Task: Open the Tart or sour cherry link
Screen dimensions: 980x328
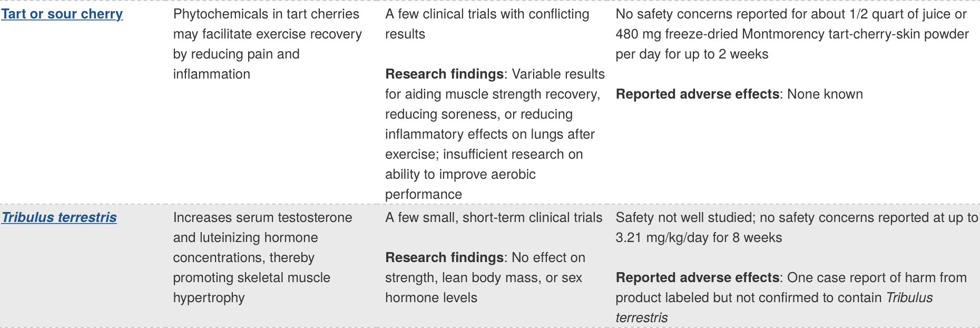Action: point(62,14)
